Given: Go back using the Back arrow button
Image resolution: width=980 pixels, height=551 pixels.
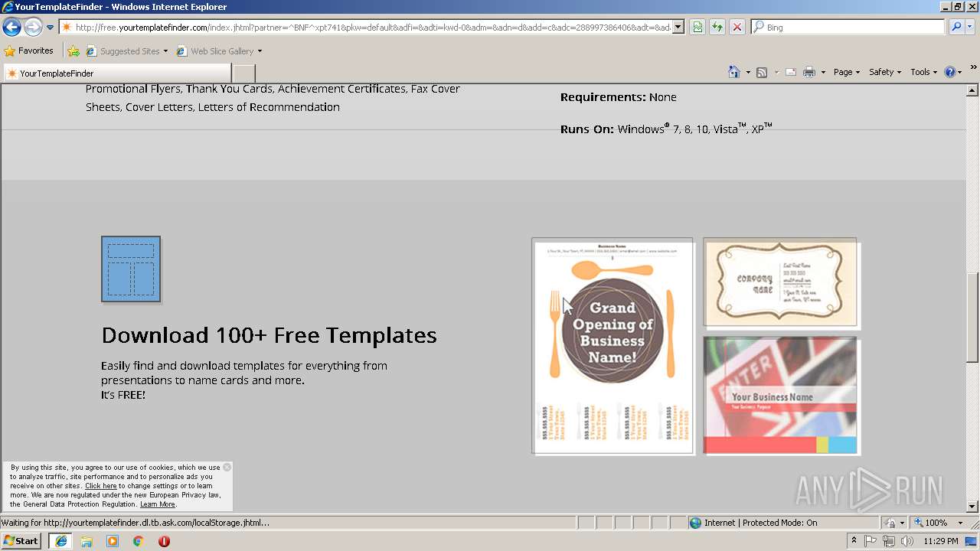Looking at the screenshot, I should click(11, 28).
